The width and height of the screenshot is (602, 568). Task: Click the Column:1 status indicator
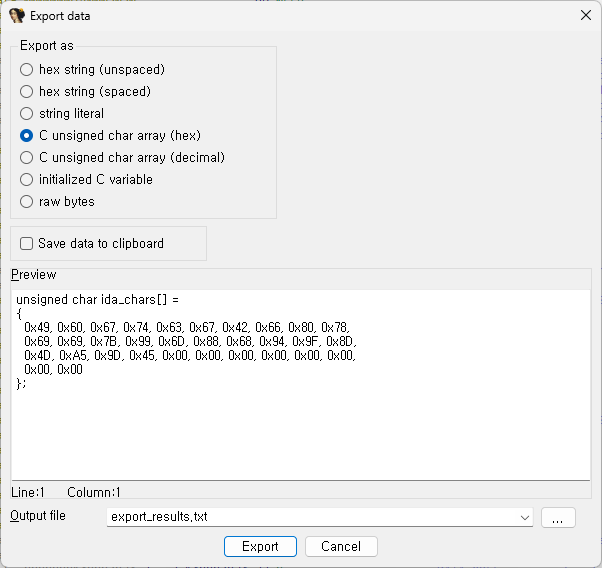94,492
